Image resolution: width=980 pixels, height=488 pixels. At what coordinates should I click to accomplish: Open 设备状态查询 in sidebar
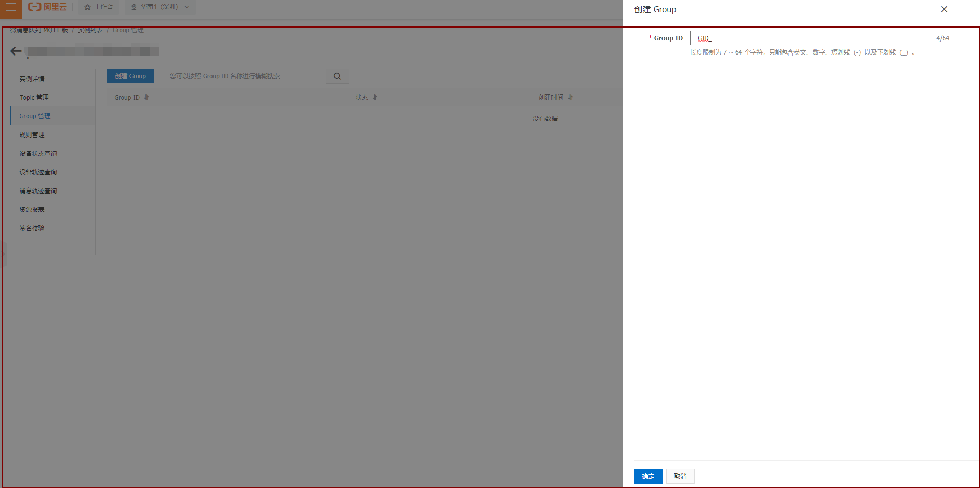[38, 154]
